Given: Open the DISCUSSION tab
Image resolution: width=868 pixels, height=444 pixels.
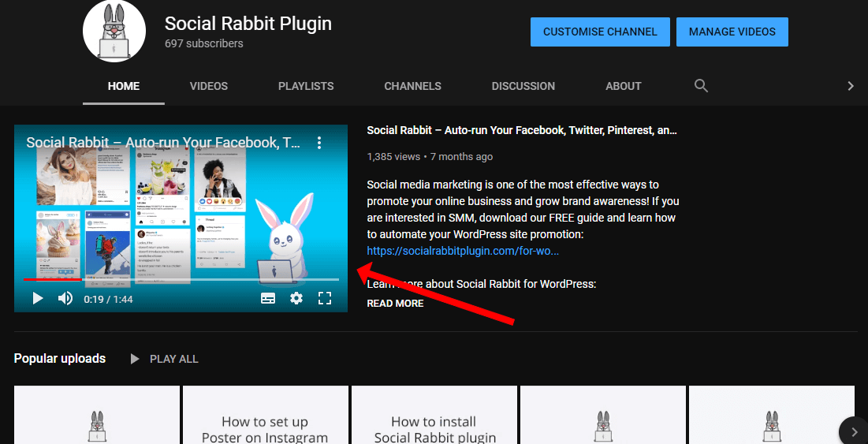Looking at the screenshot, I should click(523, 87).
